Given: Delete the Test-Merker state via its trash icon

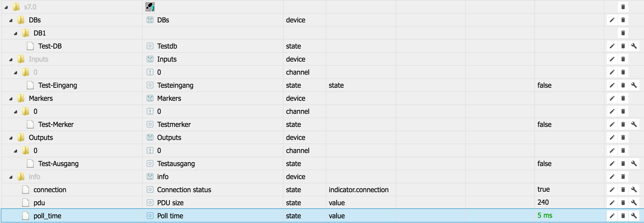Looking at the screenshot, I should [623, 125].
